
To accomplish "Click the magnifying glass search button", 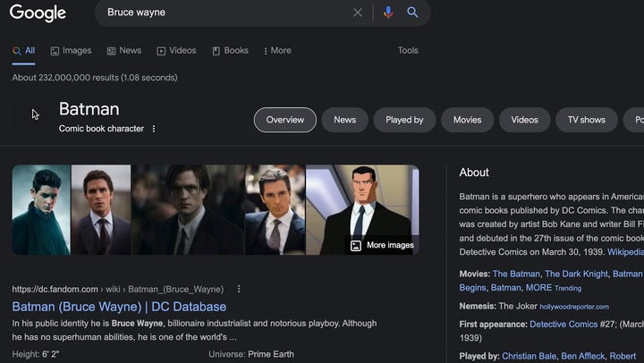I will (413, 13).
